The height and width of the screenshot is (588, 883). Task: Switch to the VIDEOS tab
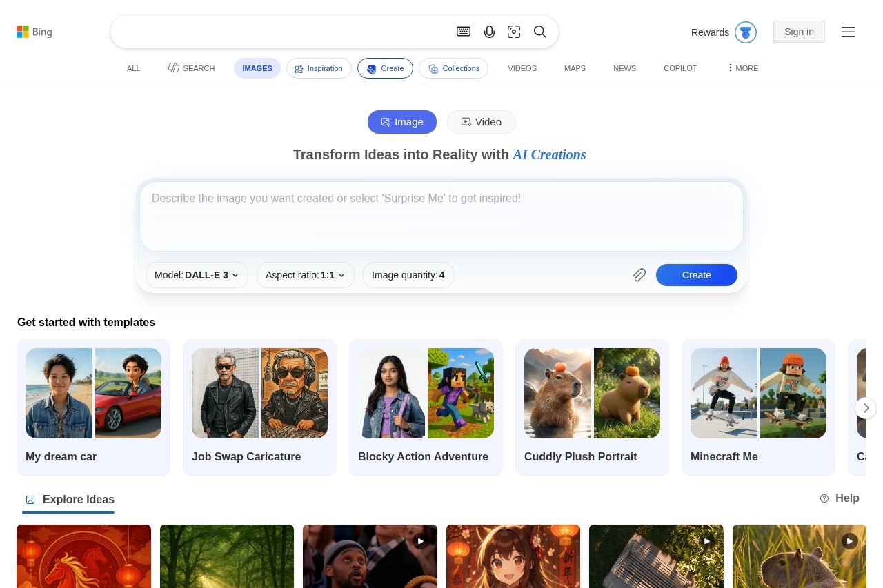click(522, 68)
